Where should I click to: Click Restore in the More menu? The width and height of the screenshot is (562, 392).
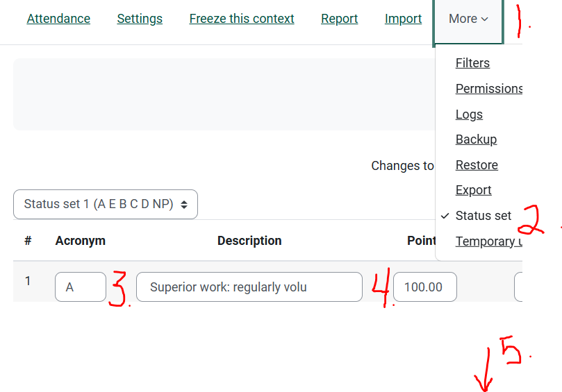(477, 165)
